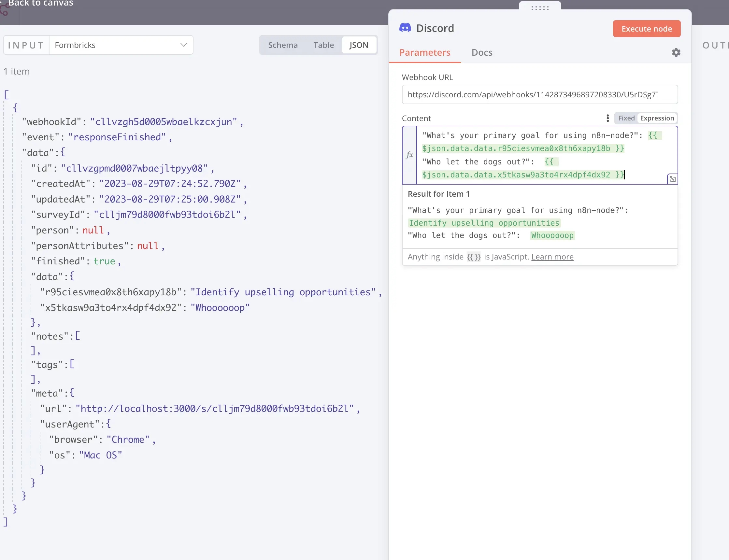Screen dimensions: 729x560
Task: Click "Identify upselling opportunities" JSON value
Action: pyautogui.click(x=283, y=292)
